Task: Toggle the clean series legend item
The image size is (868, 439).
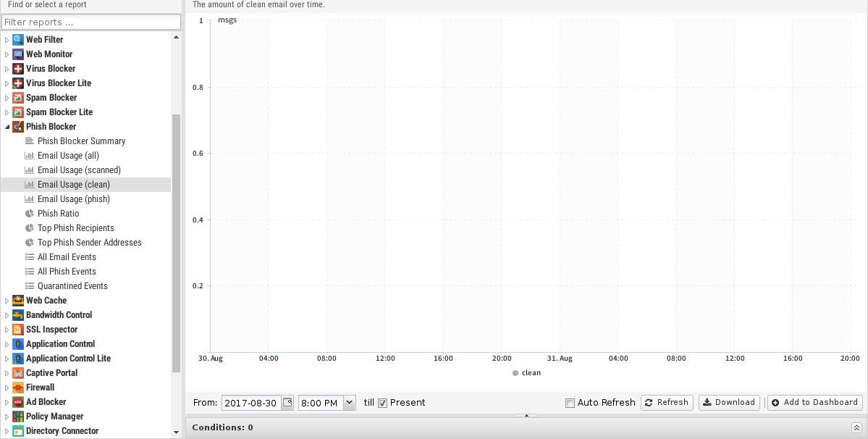Action: point(527,373)
